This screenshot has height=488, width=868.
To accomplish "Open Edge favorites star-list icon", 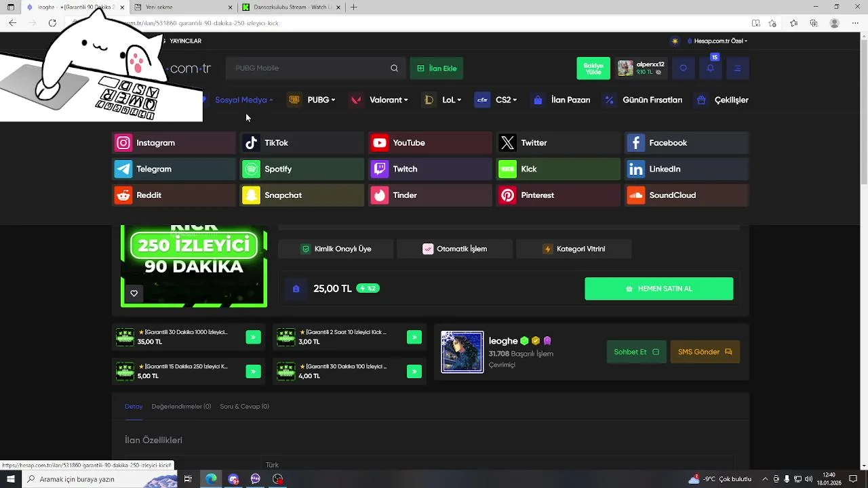I will 793,23.
